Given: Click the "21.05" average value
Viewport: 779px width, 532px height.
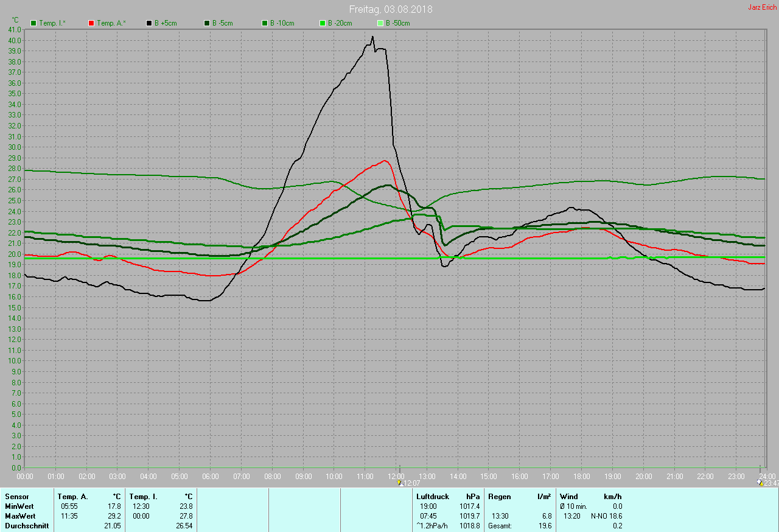Looking at the screenshot, I should (113, 526).
